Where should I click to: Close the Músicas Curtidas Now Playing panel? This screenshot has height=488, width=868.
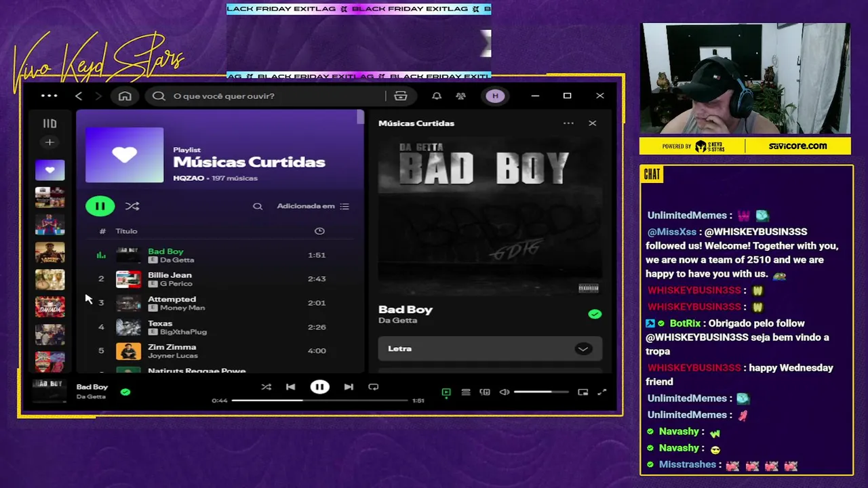click(593, 123)
